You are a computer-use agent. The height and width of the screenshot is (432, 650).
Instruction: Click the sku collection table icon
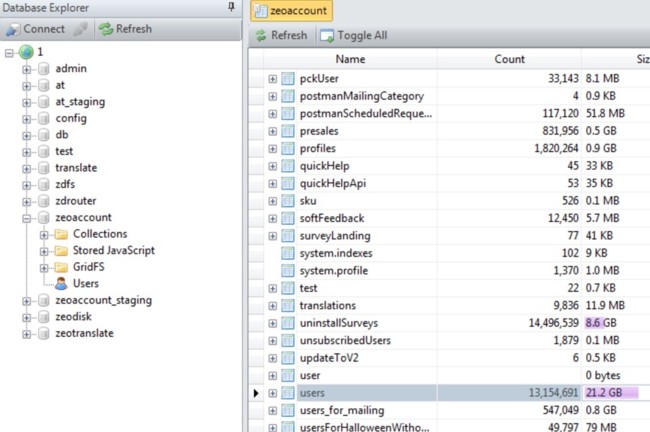tap(288, 201)
